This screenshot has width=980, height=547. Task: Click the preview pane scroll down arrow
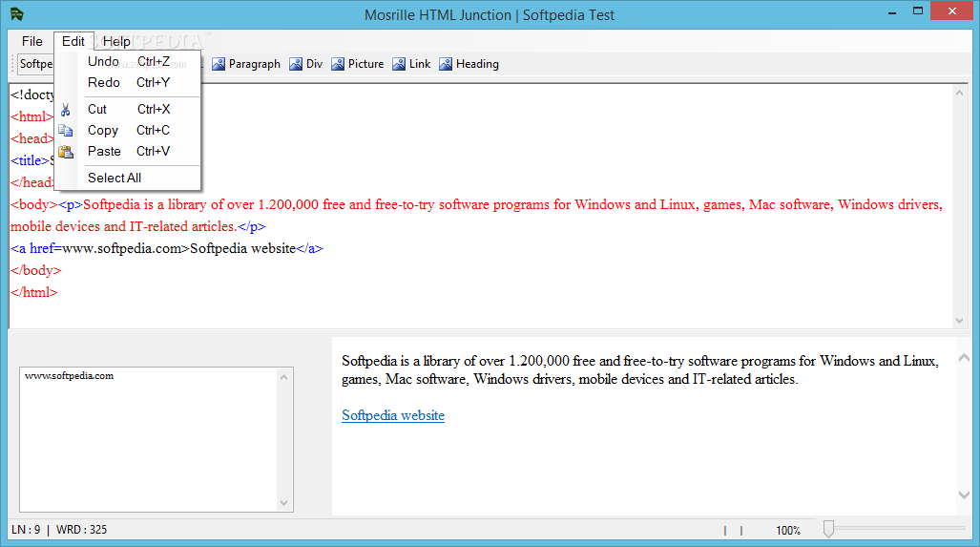pyautogui.click(x=965, y=495)
